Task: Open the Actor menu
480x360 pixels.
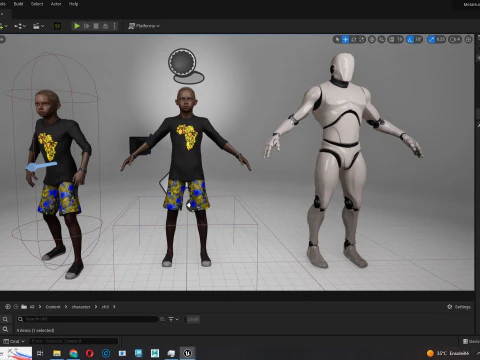Action: point(56,4)
